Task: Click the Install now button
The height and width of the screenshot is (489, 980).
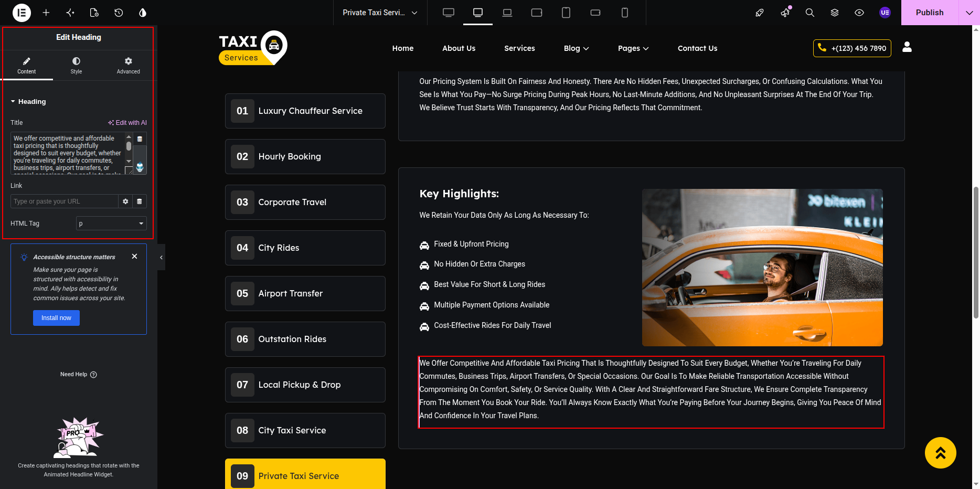Action: (56, 318)
